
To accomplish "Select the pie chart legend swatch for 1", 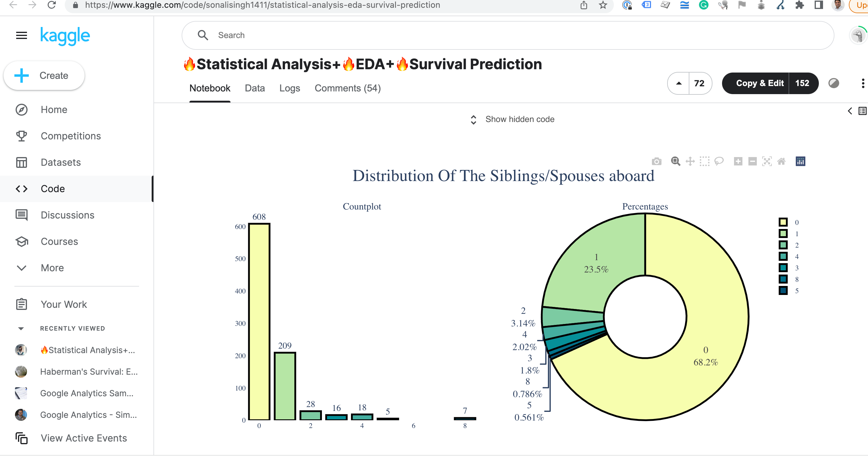I will (783, 233).
